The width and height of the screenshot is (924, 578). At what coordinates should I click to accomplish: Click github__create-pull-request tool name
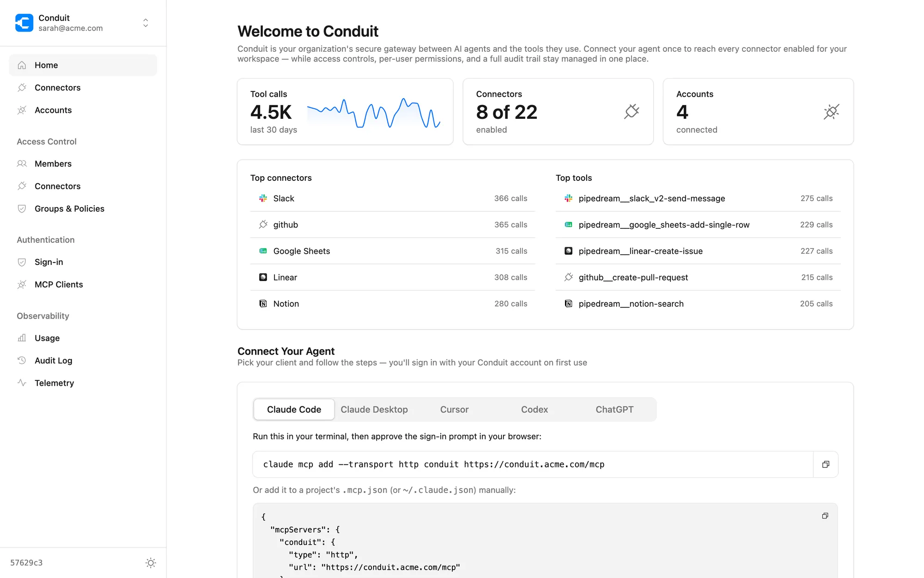point(633,277)
